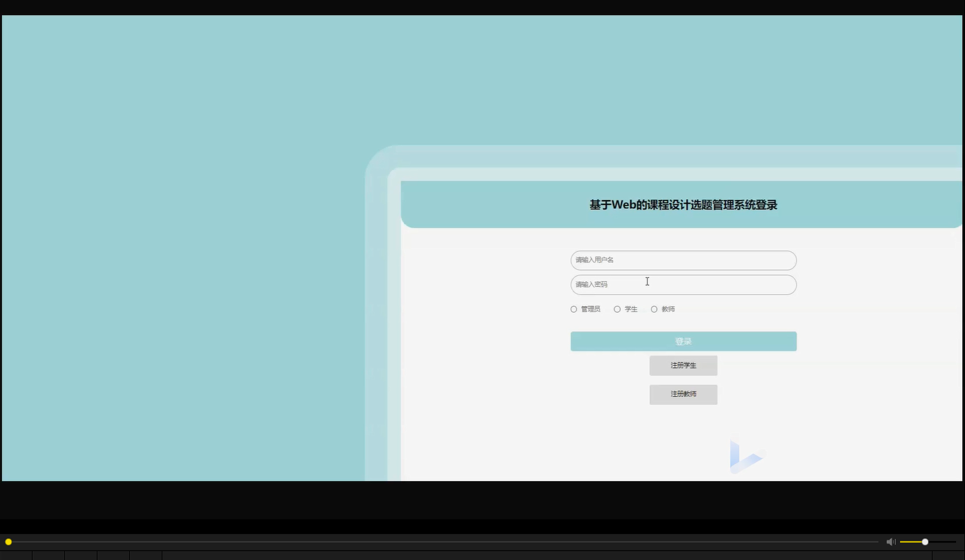Click the username field 请输入用户名
The height and width of the screenshot is (560, 965).
click(683, 260)
